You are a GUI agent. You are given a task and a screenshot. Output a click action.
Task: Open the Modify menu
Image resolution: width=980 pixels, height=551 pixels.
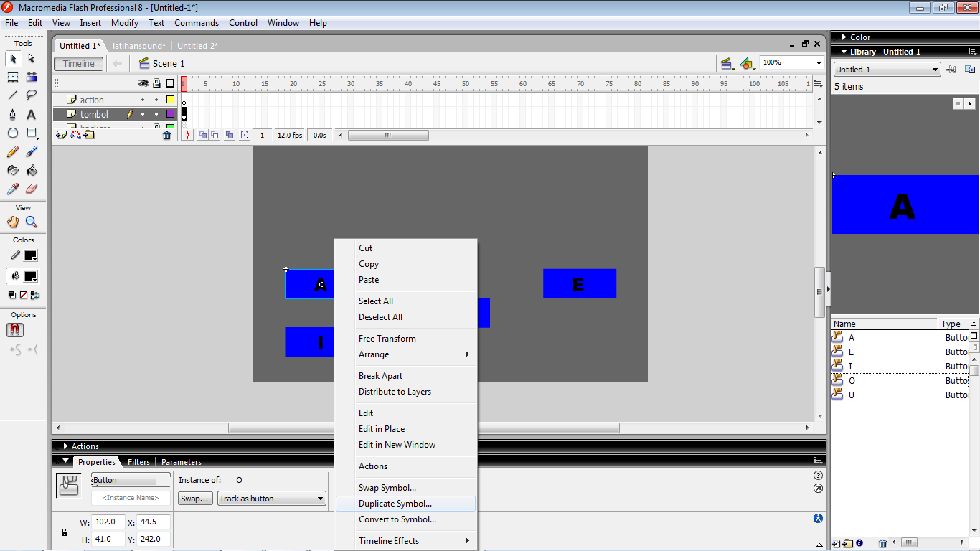pyautogui.click(x=125, y=23)
